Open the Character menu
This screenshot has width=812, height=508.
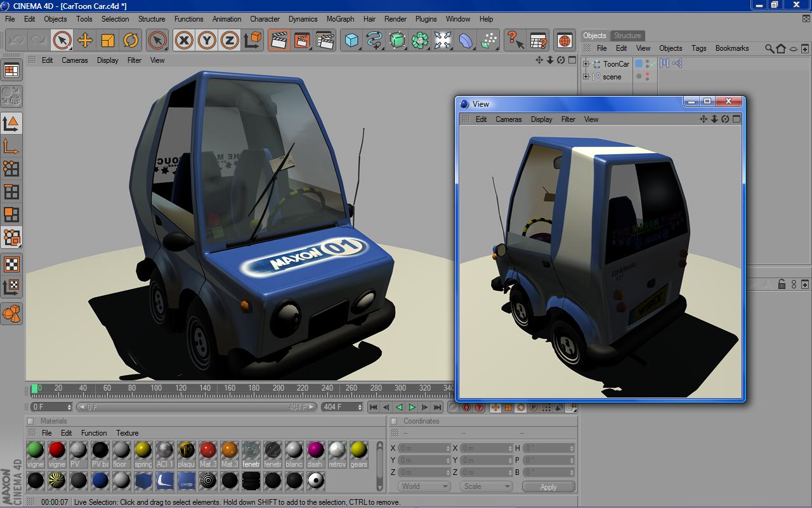[265, 19]
